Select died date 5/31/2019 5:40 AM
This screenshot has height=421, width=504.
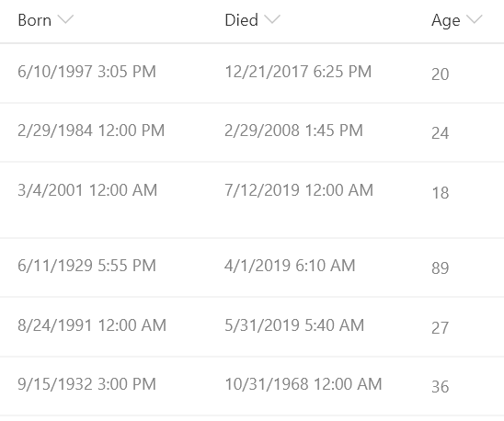(294, 324)
